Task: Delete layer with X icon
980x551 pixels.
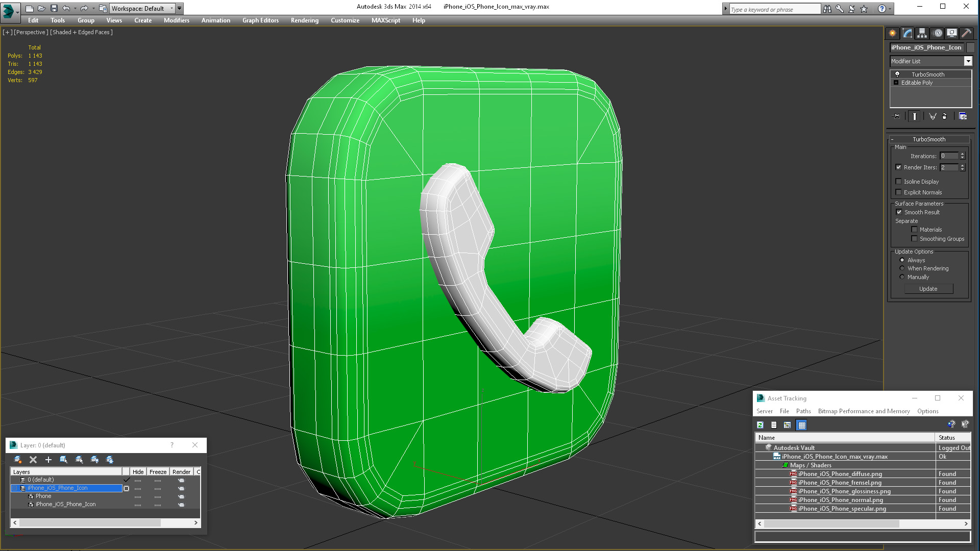Action: pos(33,460)
